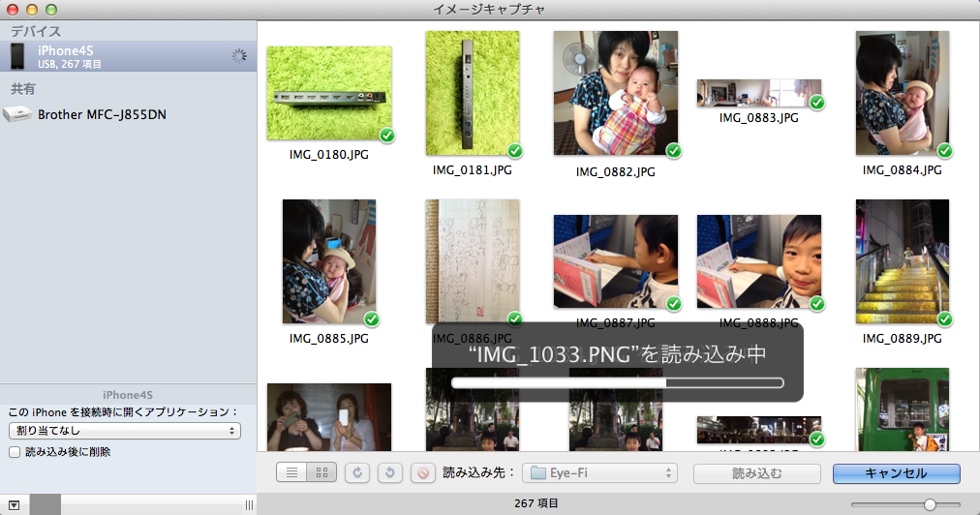Rotate selected image counterclockwise
980x515 pixels.
click(390, 472)
